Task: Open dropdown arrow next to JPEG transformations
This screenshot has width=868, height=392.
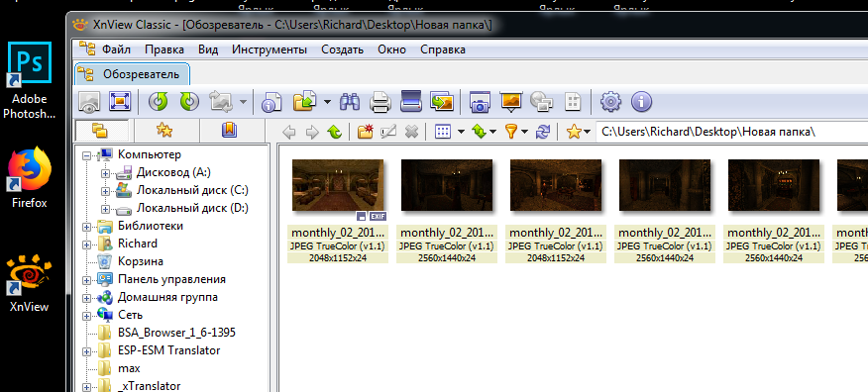Action: [x=243, y=102]
